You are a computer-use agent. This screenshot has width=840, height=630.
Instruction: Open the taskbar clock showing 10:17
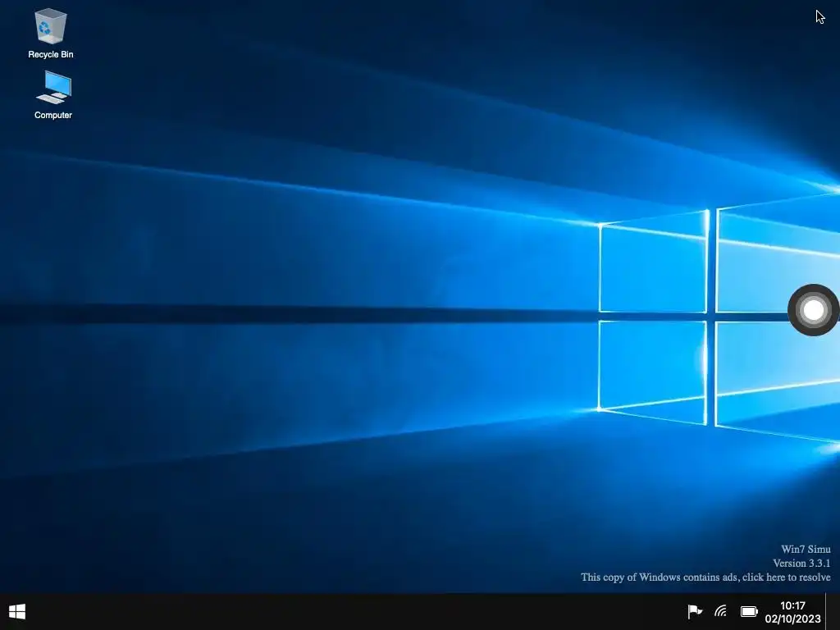(793, 612)
